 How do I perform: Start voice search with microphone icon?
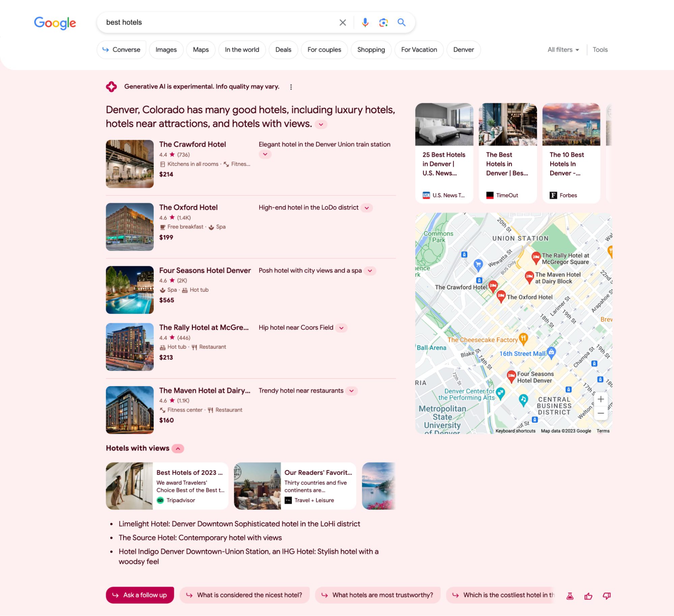click(365, 23)
